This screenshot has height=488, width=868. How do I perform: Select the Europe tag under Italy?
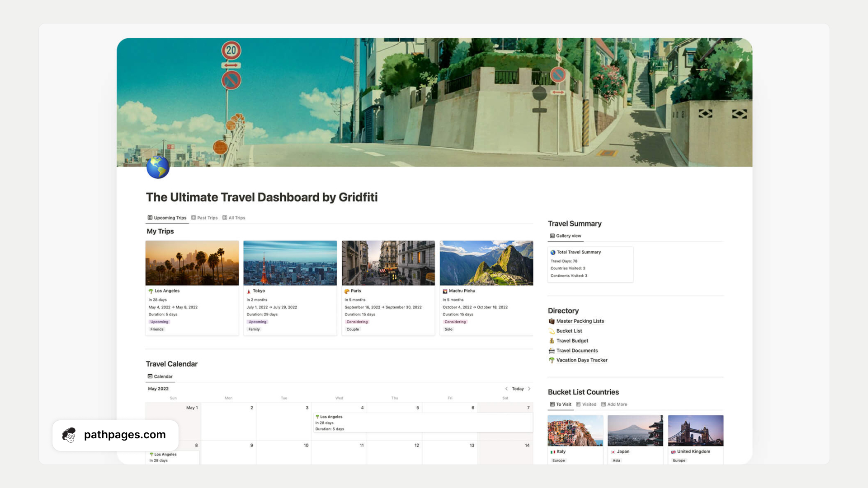[558, 460]
